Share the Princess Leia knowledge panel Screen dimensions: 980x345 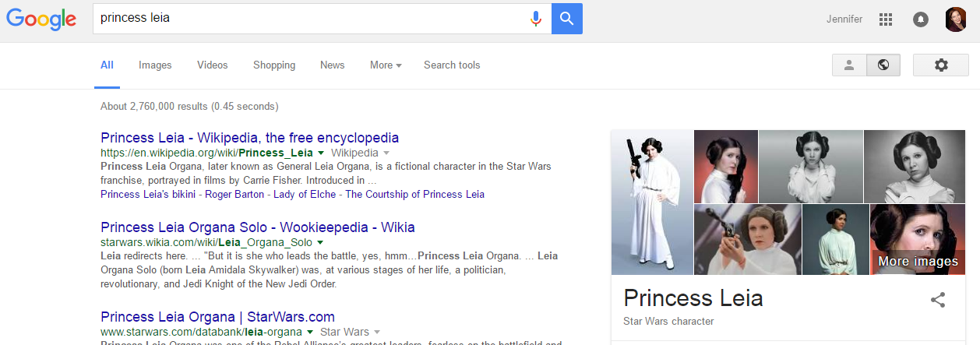[938, 300]
